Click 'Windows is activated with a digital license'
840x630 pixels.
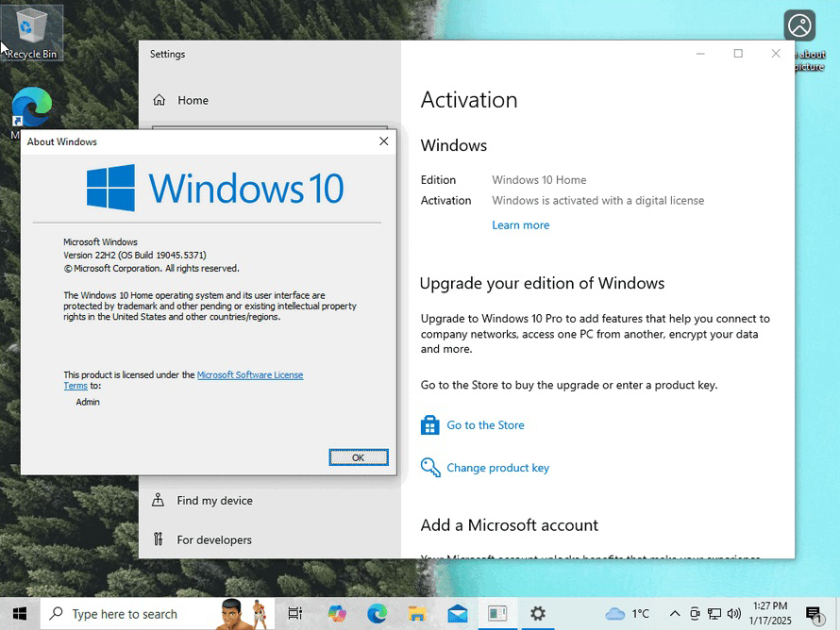click(597, 201)
